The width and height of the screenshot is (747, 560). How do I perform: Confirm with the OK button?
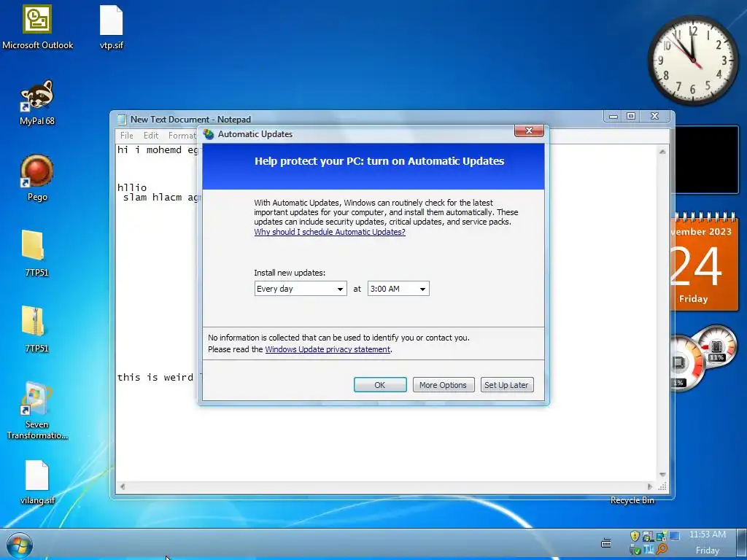point(380,385)
